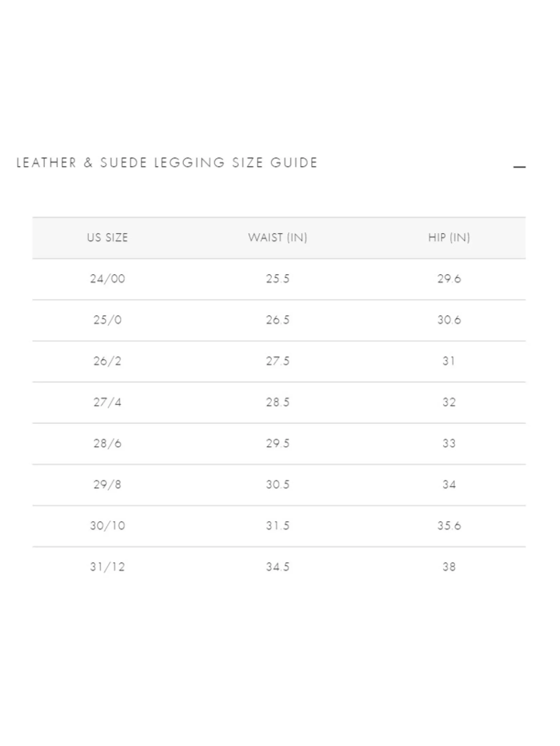
Task: Select the 30/10 size cell
Action: pyautogui.click(x=107, y=526)
